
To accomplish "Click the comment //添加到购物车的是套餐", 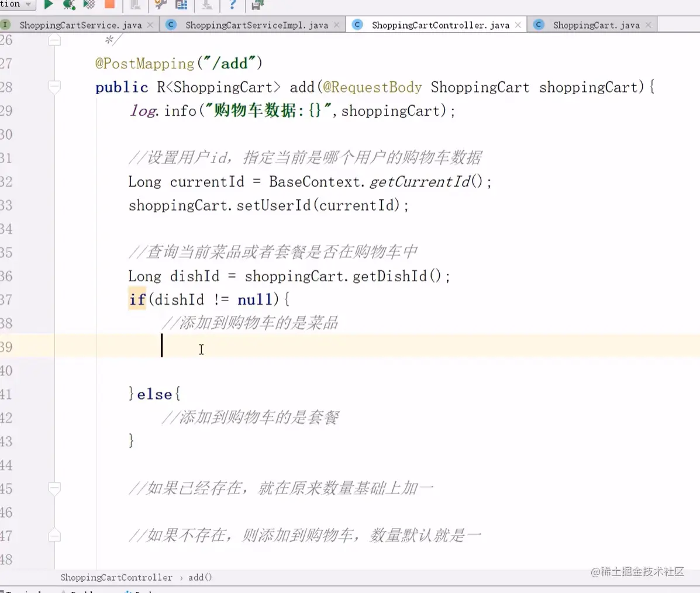I will point(250,418).
